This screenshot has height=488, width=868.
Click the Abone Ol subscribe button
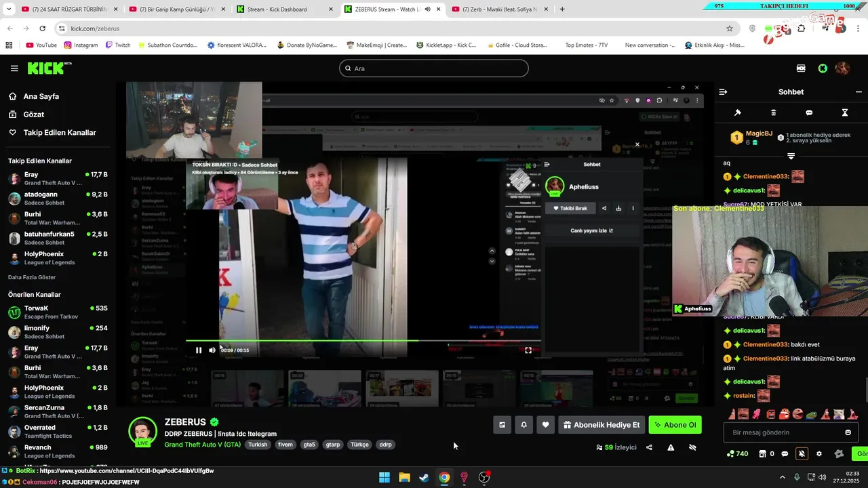tap(675, 425)
